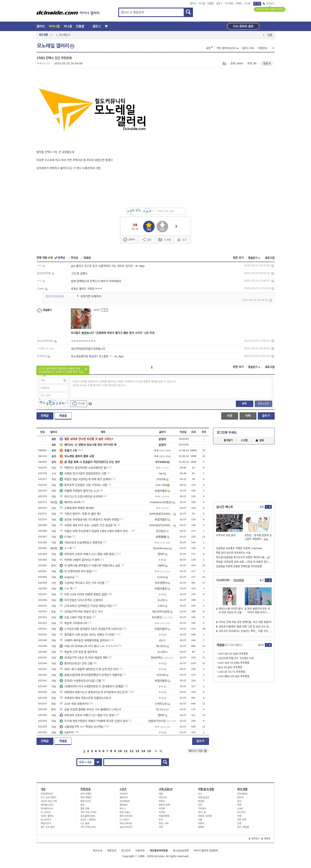Viewport: 311px width, 868px height.
Task: Click the 새로고침 link above comments
Action: pyautogui.click(x=270, y=258)
